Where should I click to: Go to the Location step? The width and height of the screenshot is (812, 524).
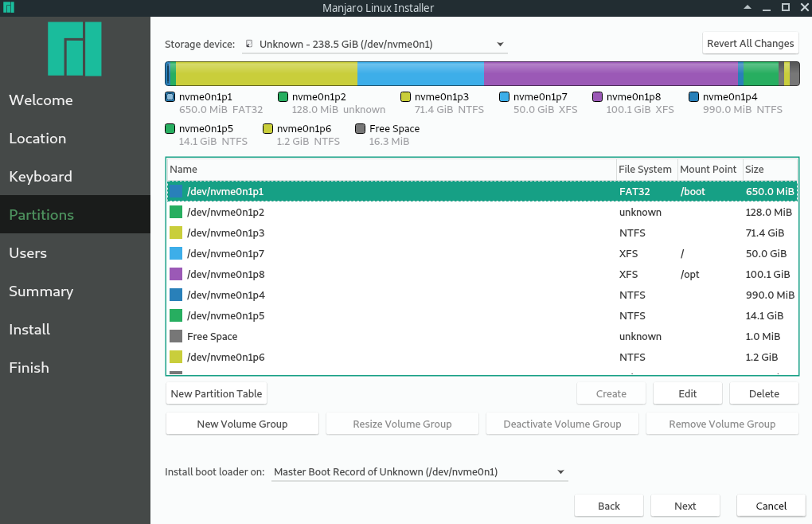tap(75, 139)
